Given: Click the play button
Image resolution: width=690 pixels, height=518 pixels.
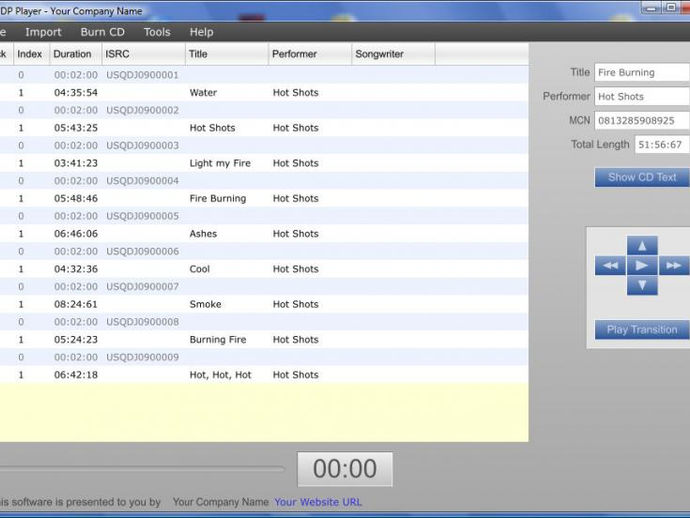Looking at the screenshot, I should coord(642,265).
